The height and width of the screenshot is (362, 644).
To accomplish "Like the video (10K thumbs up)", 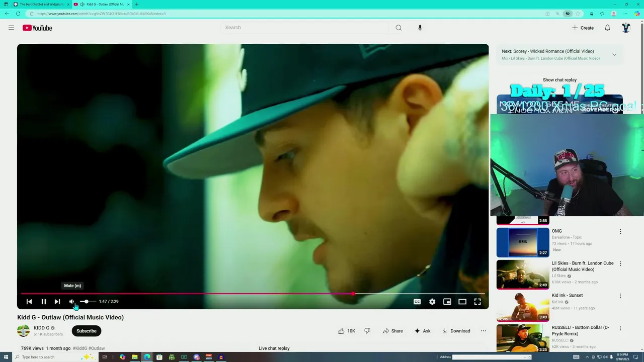I will tap(347, 331).
